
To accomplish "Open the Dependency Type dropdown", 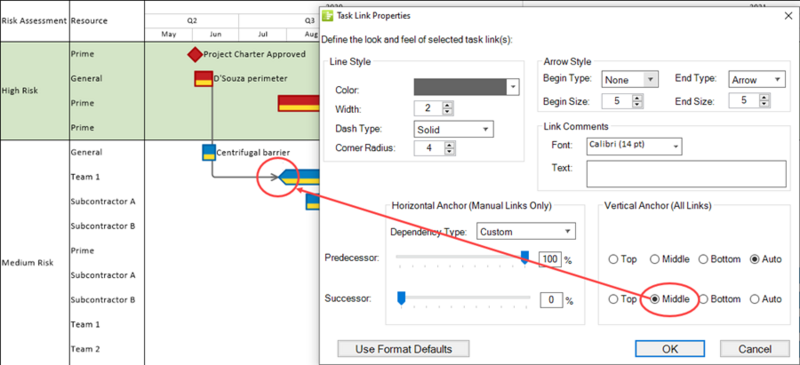I will point(526,232).
